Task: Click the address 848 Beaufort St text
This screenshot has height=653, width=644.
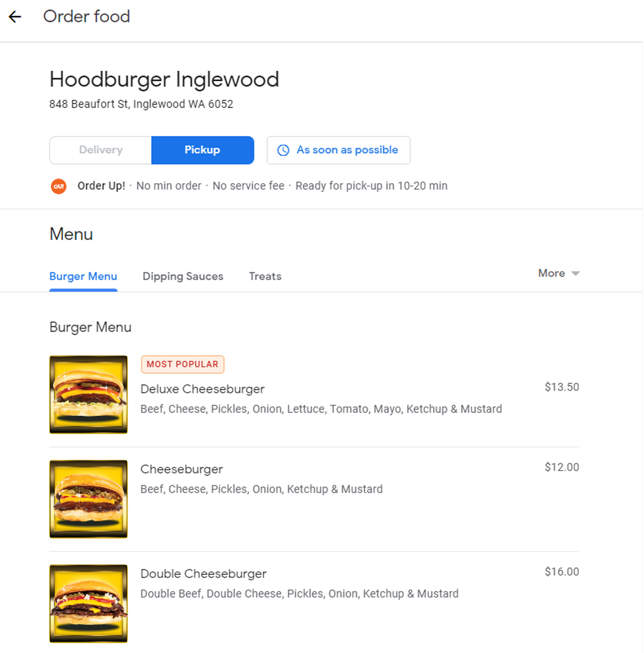Action: [141, 104]
